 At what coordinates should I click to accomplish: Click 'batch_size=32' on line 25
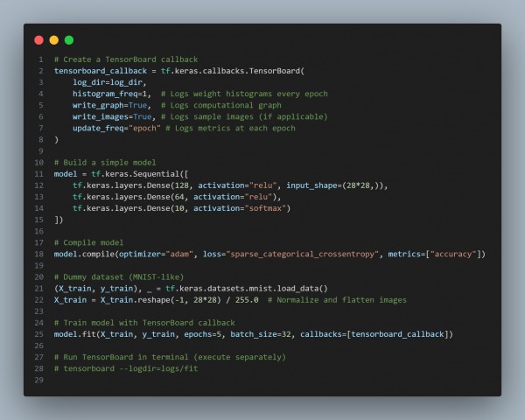[x=261, y=334]
